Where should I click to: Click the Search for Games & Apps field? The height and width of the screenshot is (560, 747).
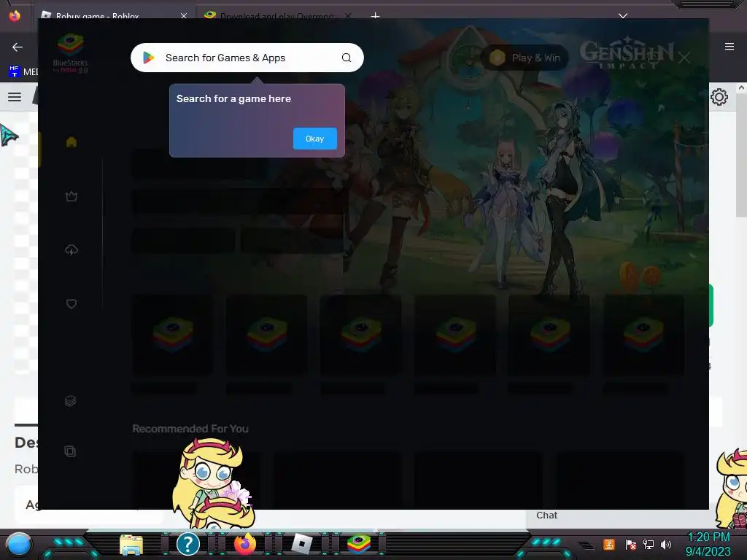pyautogui.click(x=247, y=58)
